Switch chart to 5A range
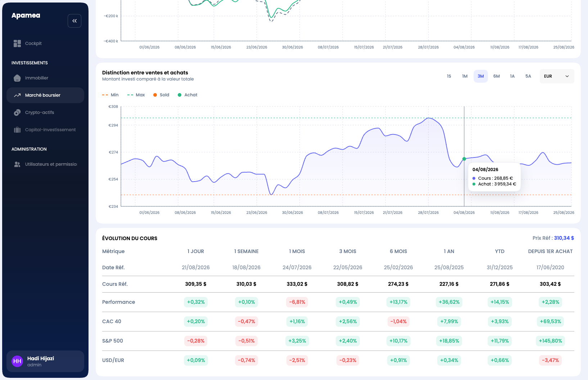 coord(528,76)
